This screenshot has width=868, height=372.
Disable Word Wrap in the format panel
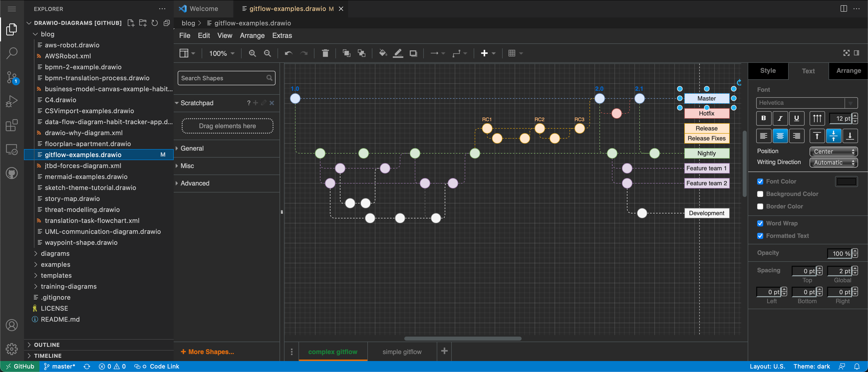[760, 223]
